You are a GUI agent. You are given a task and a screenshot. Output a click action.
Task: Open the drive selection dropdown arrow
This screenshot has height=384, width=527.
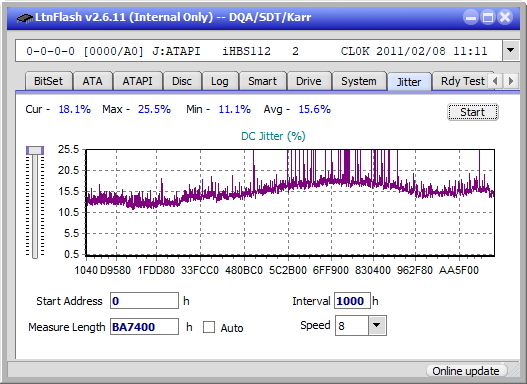(511, 50)
